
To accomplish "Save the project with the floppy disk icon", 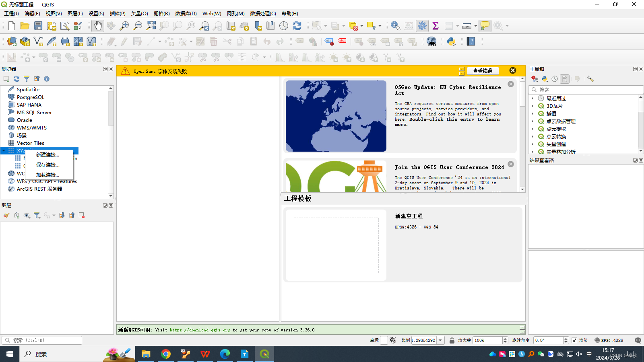I will point(38,26).
